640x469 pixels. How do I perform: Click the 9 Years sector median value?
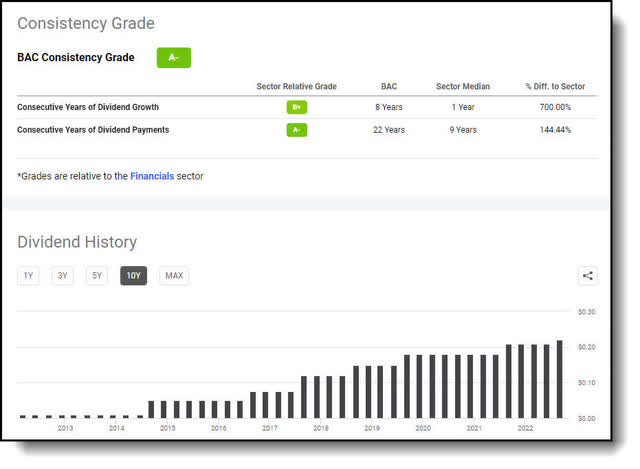(x=463, y=130)
